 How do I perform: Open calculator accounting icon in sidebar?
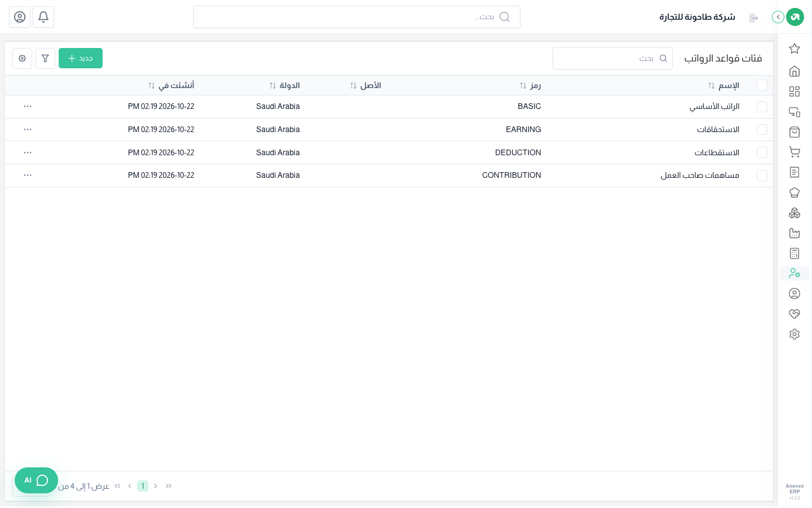click(x=795, y=253)
